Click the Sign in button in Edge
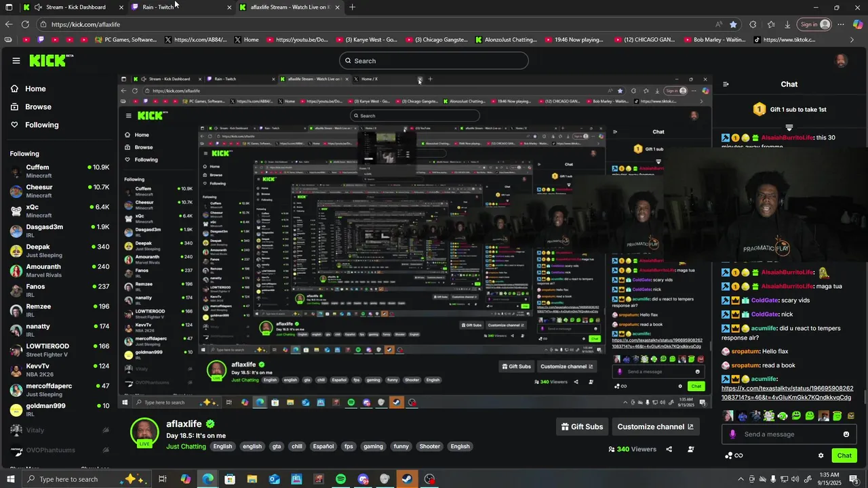 click(x=815, y=24)
